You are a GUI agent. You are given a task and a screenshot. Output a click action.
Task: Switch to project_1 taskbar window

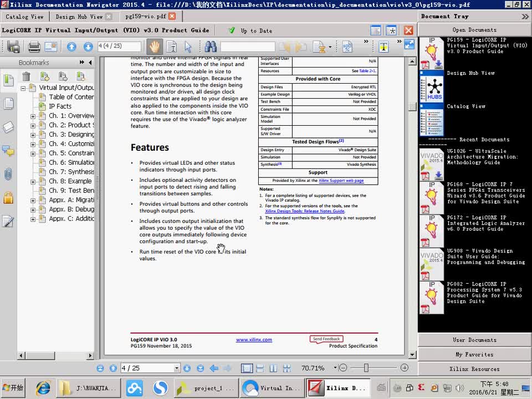point(207,388)
